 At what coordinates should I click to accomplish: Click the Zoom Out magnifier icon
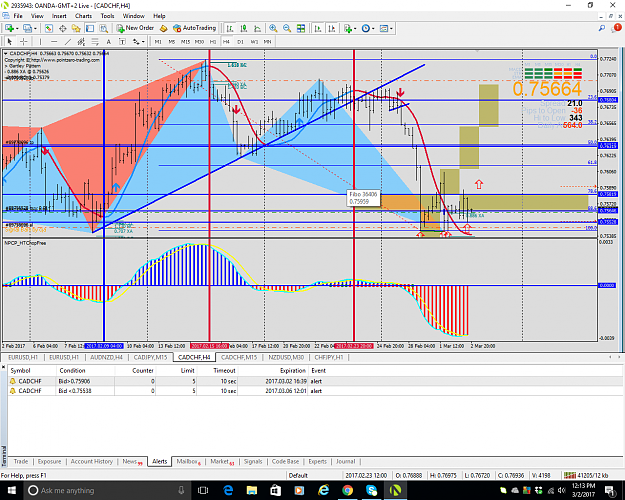coord(287,28)
